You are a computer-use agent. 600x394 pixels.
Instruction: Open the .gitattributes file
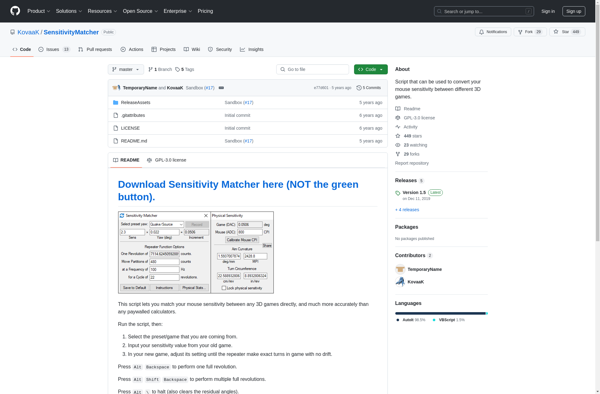[x=133, y=115]
